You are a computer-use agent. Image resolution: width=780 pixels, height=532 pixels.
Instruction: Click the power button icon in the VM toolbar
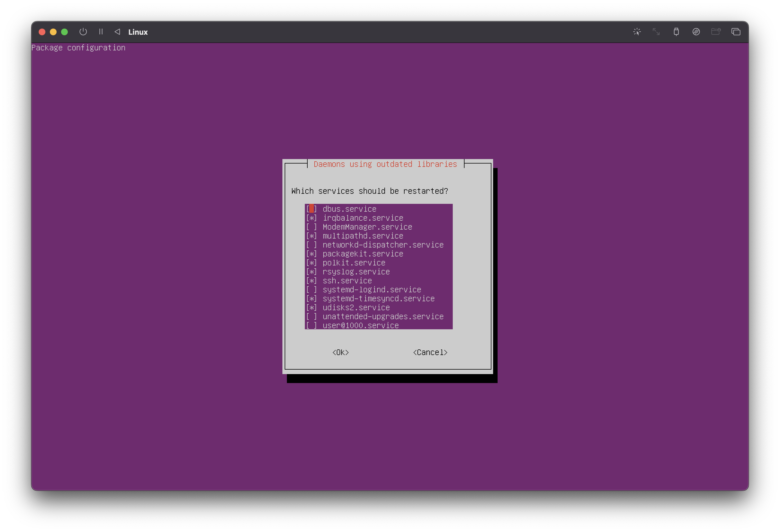pos(83,32)
